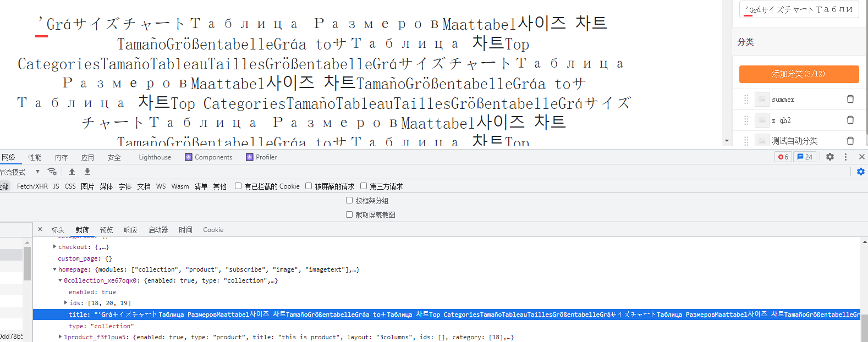This screenshot has width=868, height=342.
Task: Close the request details pane
Action: pos(40,229)
